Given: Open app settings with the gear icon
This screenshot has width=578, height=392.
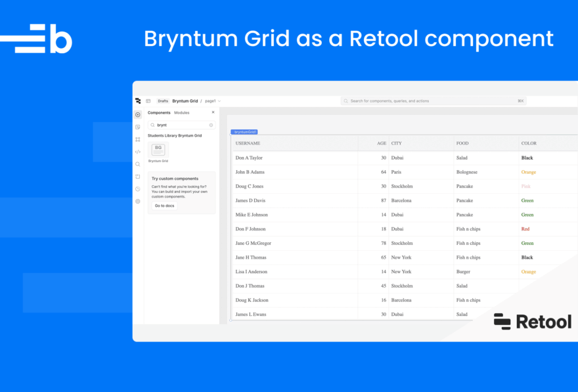Looking at the screenshot, I should pyautogui.click(x=137, y=202).
